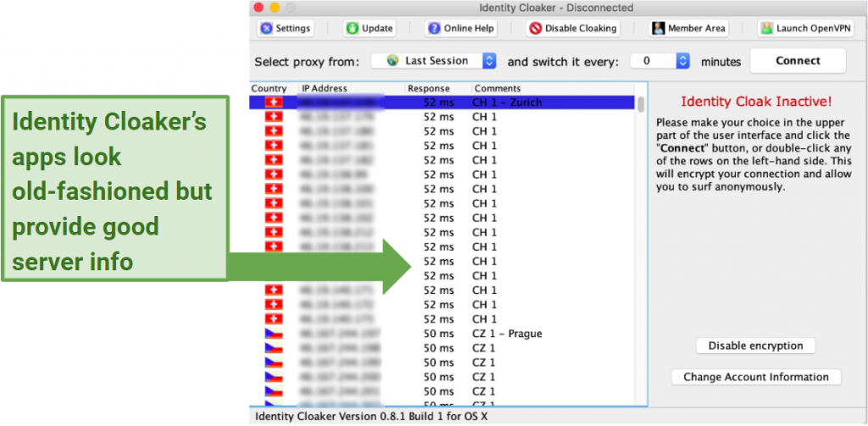Click the Disable encryption button
The width and height of the screenshot is (868, 426).
coord(755,346)
